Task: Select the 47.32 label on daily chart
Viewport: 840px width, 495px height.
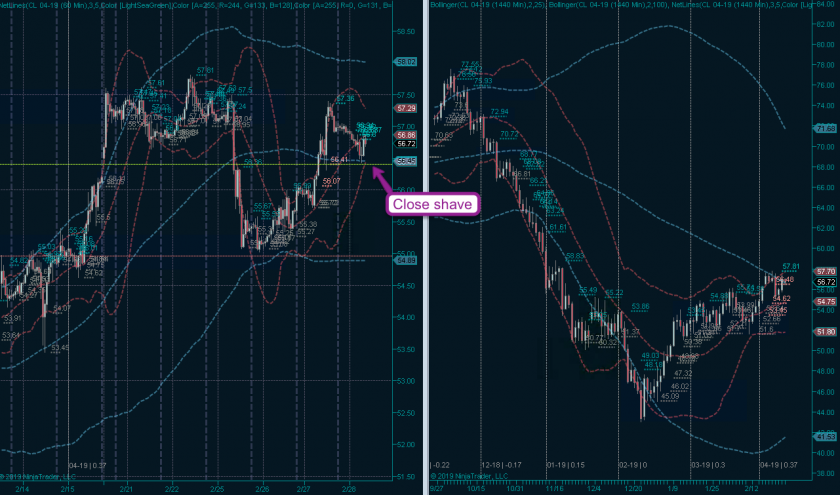Action: click(x=683, y=373)
